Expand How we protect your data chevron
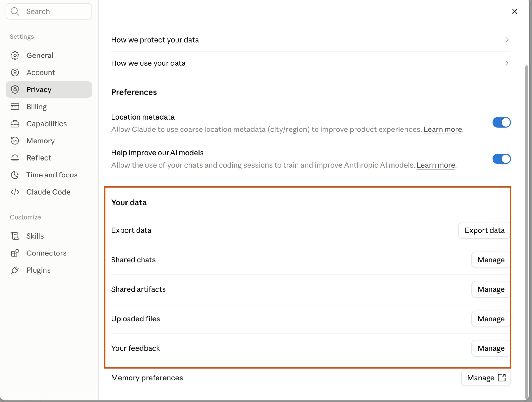 pyautogui.click(x=507, y=40)
